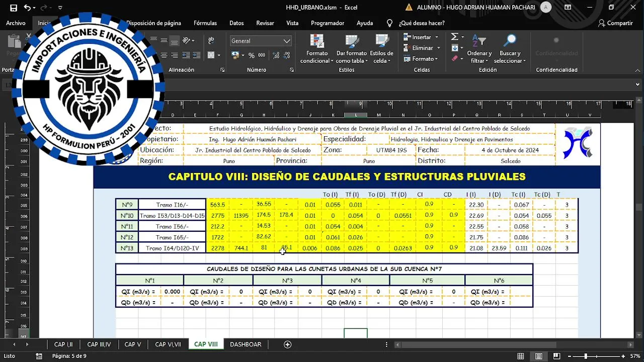644x362 pixels.
Task: Click ribbon display options button
Action: (x=568, y=8)
